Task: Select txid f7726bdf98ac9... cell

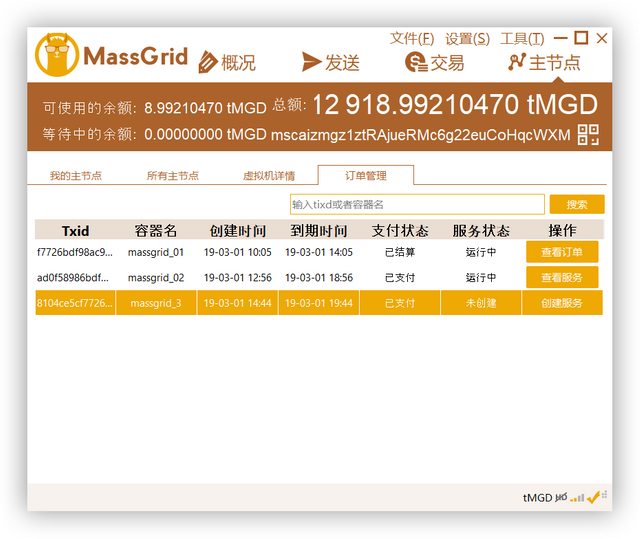Action: pyautogui.click(x=75, y=252)
